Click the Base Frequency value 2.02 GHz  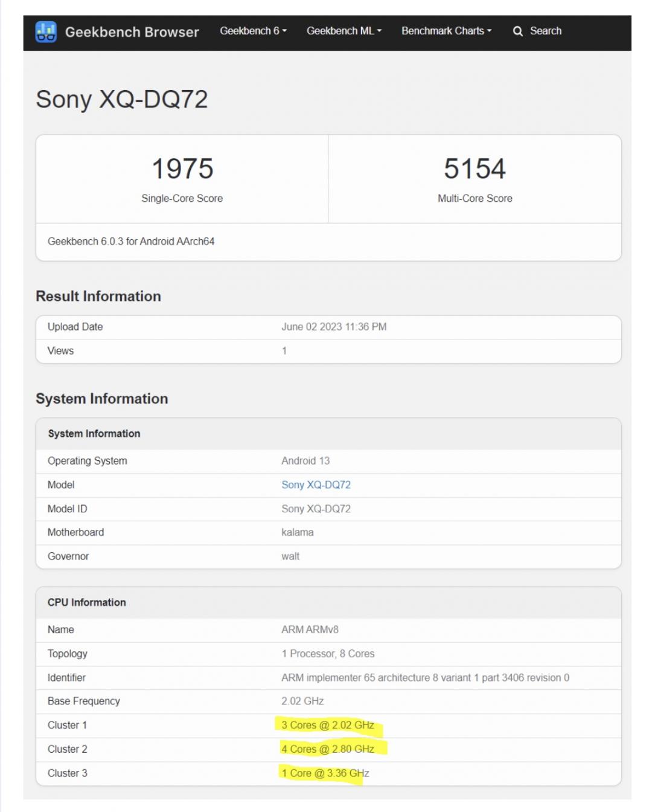coord(302,701)
